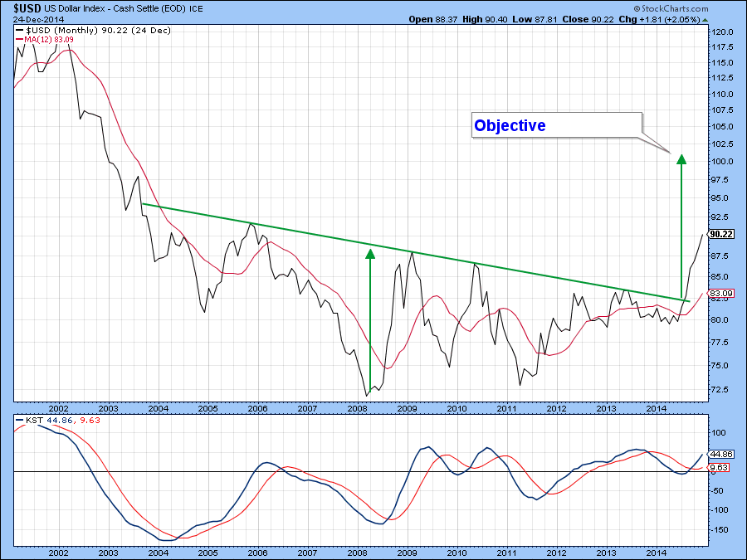Click the 24-Dec-2014 date label
This screenshot has width=747, height=560.
coord(41,18)
